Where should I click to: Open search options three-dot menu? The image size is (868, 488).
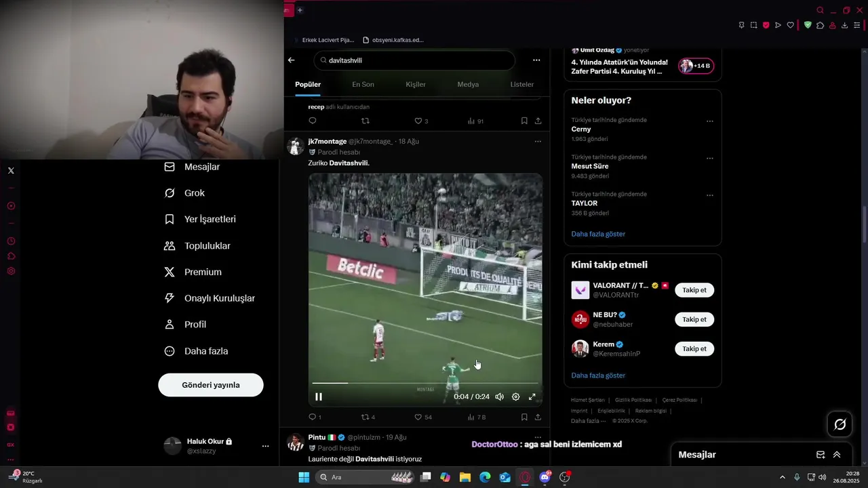tap(536, 60)
